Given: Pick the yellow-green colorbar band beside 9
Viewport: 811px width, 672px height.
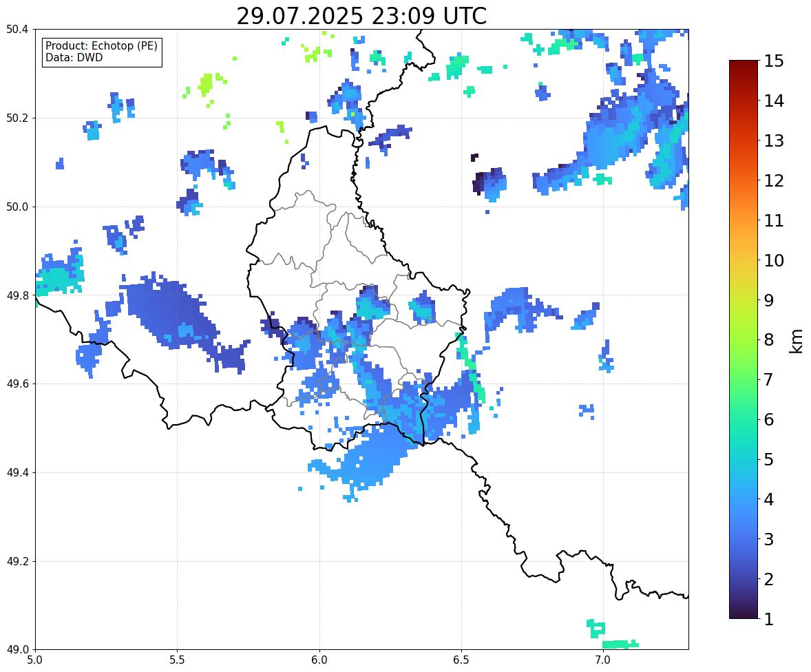Looking at the screenshot, I should 744,300.
